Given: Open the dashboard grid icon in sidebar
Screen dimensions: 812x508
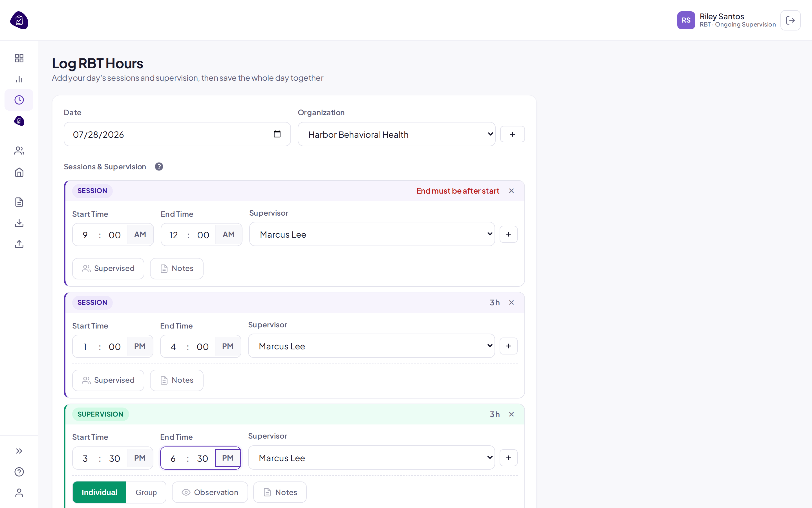Looking at the screenshot, I should [19, 58].
